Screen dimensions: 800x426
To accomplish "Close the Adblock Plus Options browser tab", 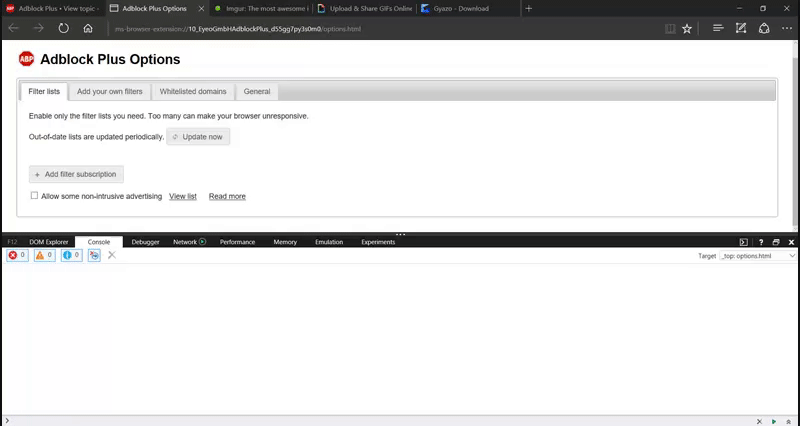I will tap(202, 9).
